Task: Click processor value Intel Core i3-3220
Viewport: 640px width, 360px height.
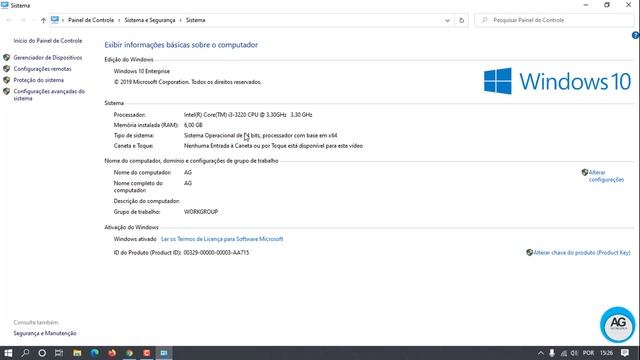Action: tap(248, 115)
